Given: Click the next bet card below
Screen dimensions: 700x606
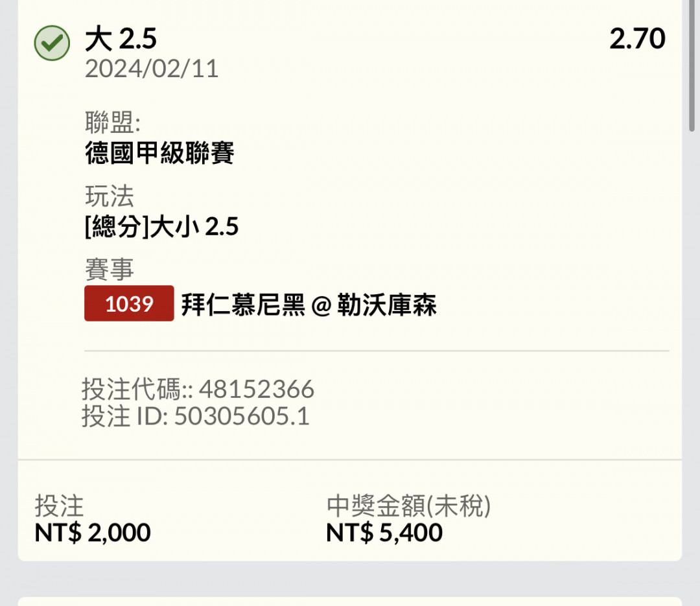Looking at the screenshot, I should coord(349,601).
